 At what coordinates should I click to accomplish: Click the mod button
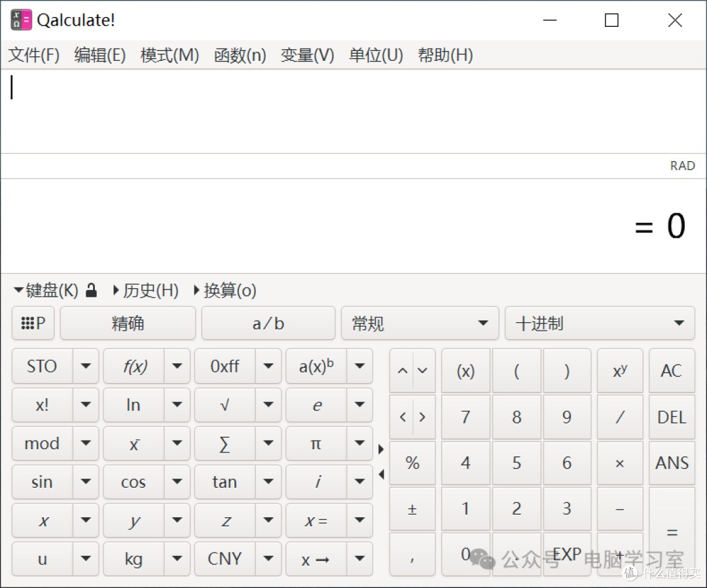(43, 444)
